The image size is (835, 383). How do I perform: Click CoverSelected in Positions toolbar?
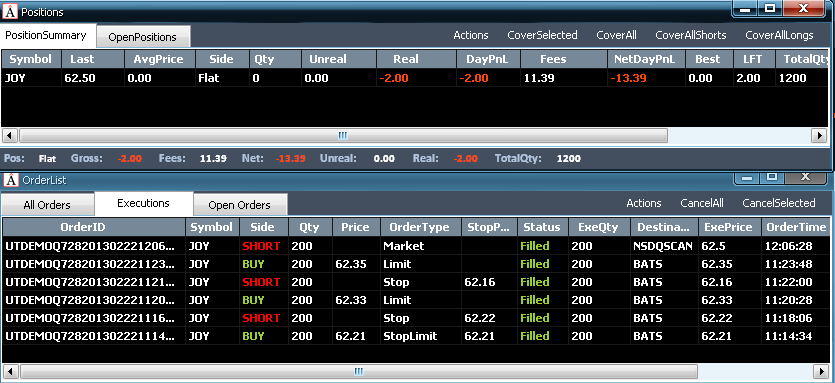coord(542,35)
